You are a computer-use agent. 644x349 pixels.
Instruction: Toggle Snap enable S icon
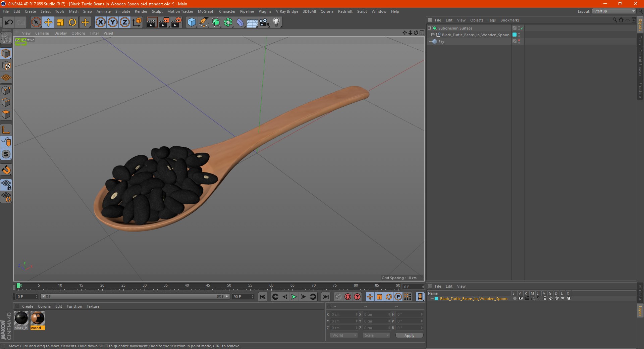pyautogui.click(x=6, y=154)
